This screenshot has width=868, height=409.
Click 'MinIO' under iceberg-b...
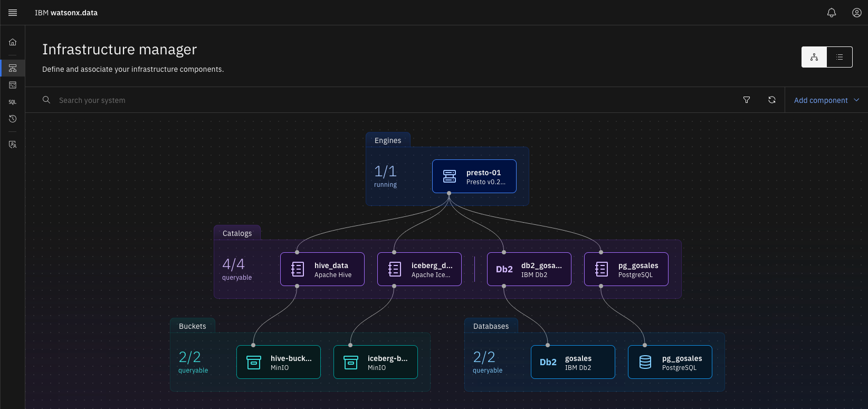(x=377, y=368)
